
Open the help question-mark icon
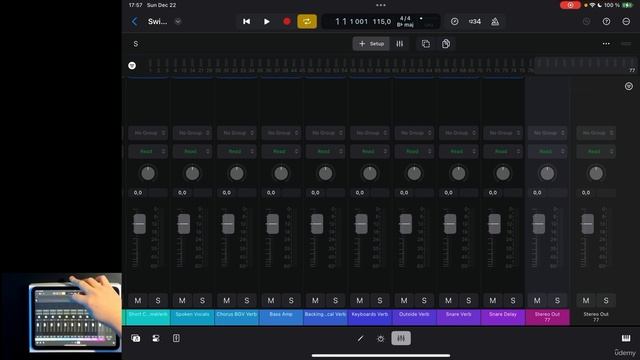coord(607,22)
